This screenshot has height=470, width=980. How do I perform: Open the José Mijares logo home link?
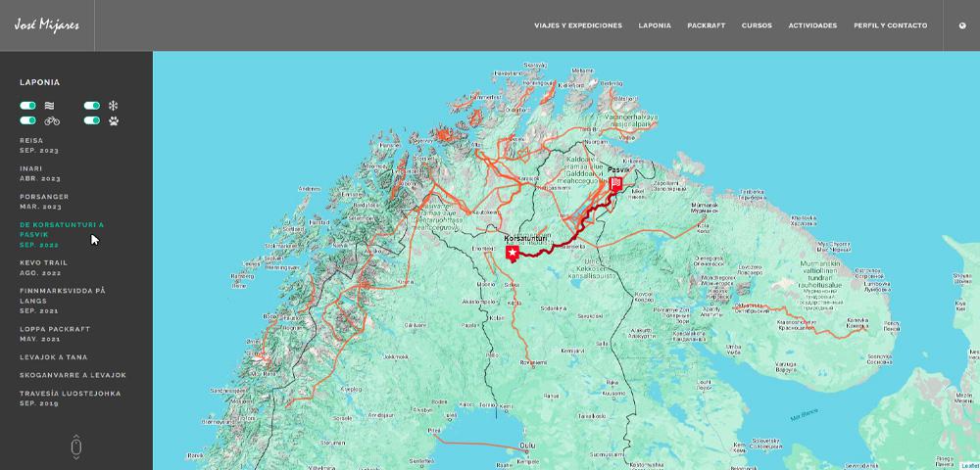(x=47, y=25)
